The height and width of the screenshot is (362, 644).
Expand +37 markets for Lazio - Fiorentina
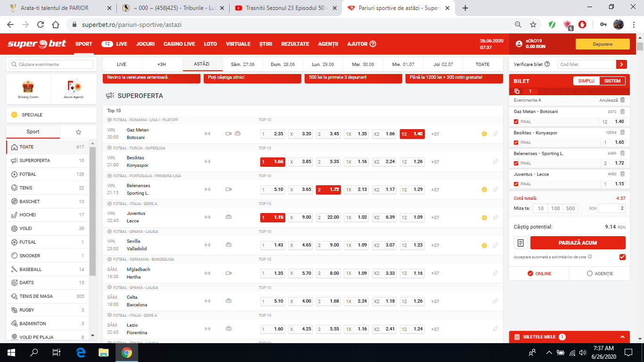click(x=435, y=329)
